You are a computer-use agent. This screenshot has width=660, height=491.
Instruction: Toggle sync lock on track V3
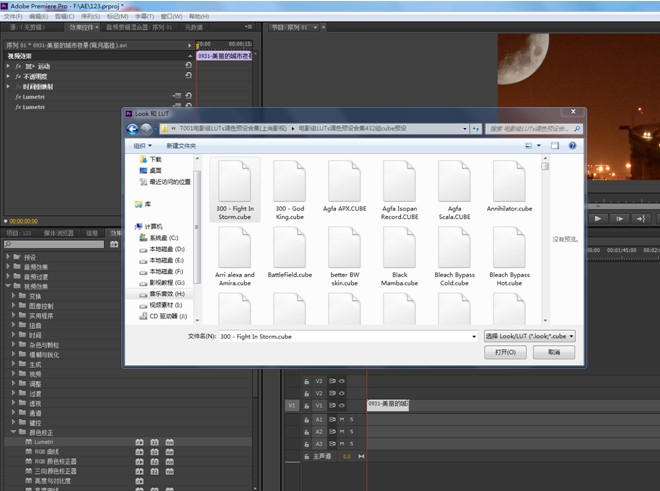(332, 381)
